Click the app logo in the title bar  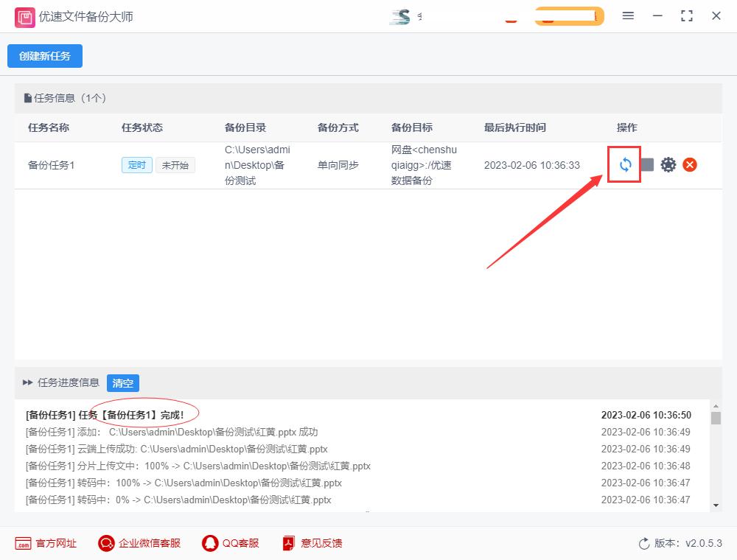point(24,15)
